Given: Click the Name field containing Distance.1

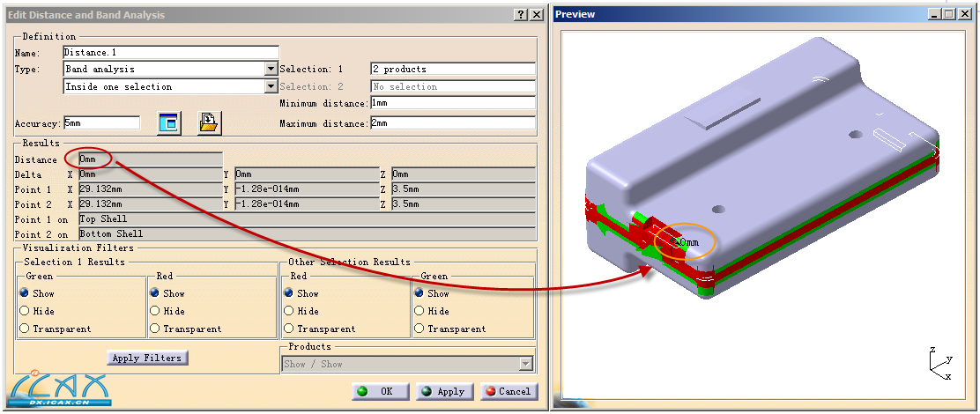Looking at the screenshot, I should coord(171,53).
